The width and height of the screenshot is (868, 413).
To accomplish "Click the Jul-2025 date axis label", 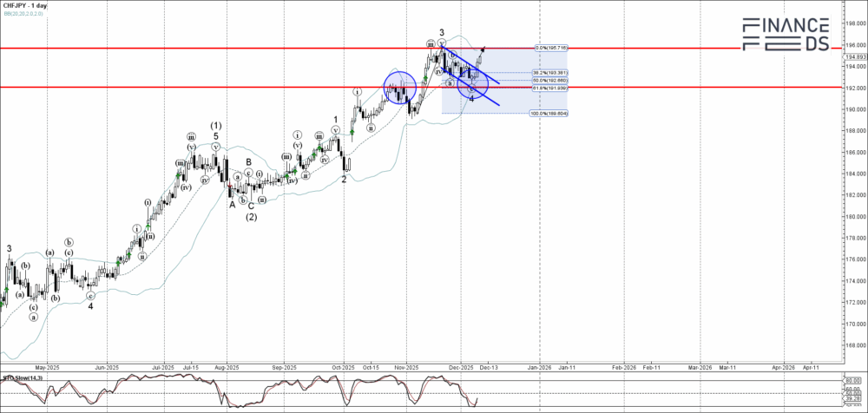I will pyautogui.click(x=163, y=367).
